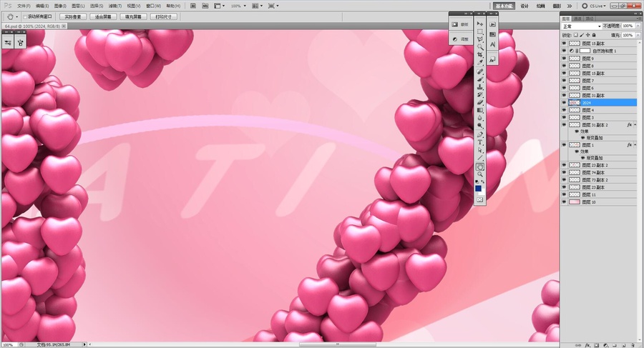Select the Horizontal Type tool
Viewport: 644px width, 348px height.
(x=479, y=143)
